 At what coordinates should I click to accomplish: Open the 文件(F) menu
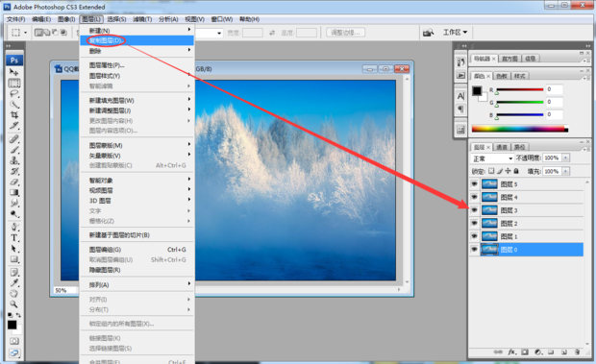tap(15, 19)
